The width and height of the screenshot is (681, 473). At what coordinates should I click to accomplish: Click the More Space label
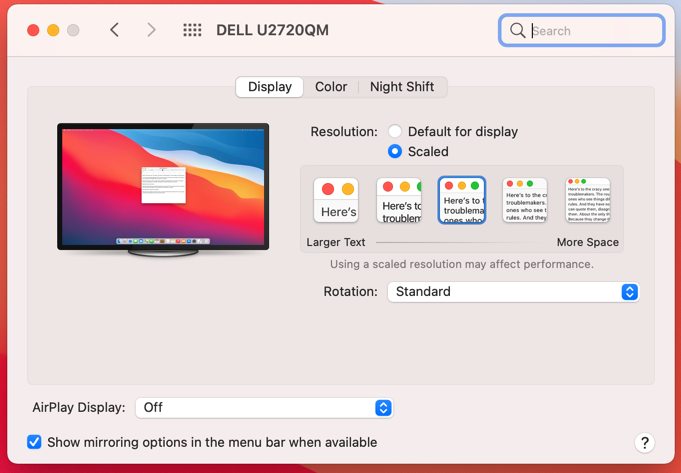[x=588, y=242]
